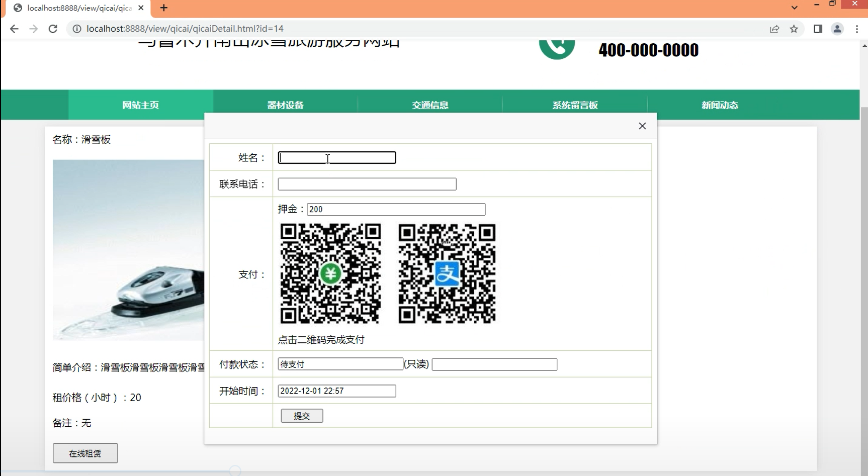The height and width of the screenshot is (476, 868).
Task: Click the 押金 field showing 200
Action: tap(396, 209)
